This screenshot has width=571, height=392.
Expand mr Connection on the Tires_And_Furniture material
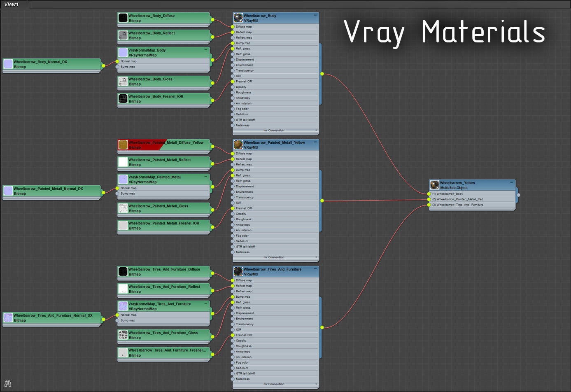317,384
